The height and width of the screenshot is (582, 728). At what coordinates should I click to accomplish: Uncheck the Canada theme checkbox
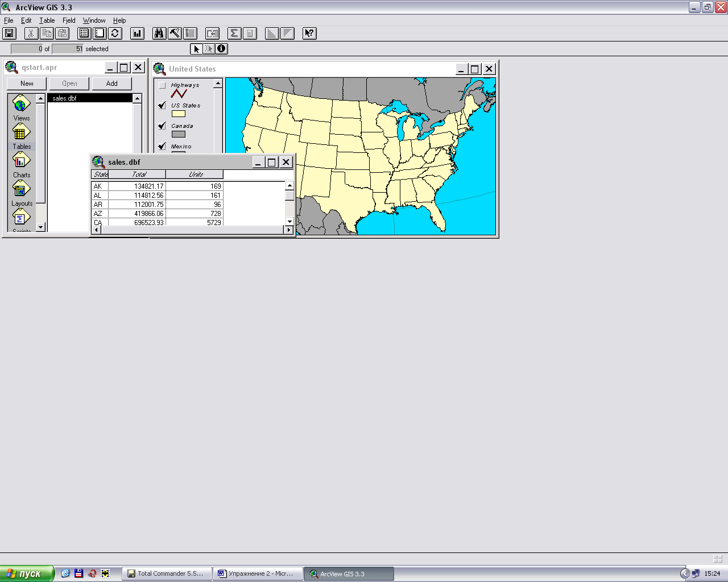click(162, 126)
